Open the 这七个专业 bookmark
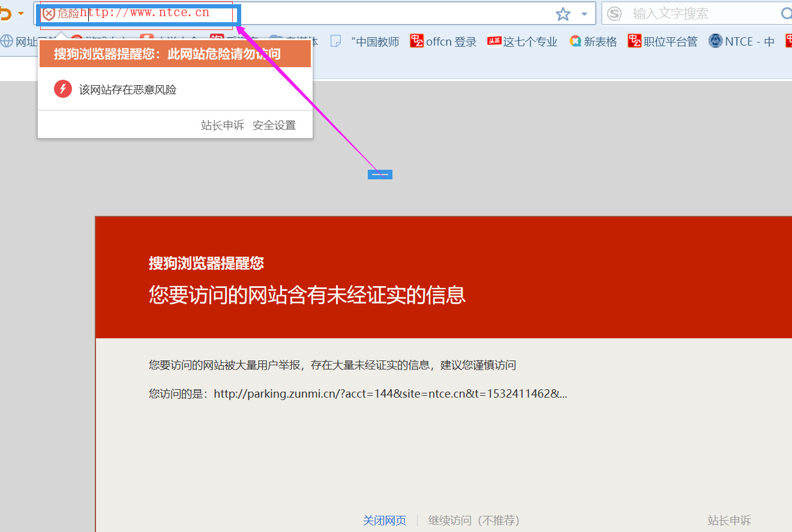The image size is (792, 532). tap(523, 41)
